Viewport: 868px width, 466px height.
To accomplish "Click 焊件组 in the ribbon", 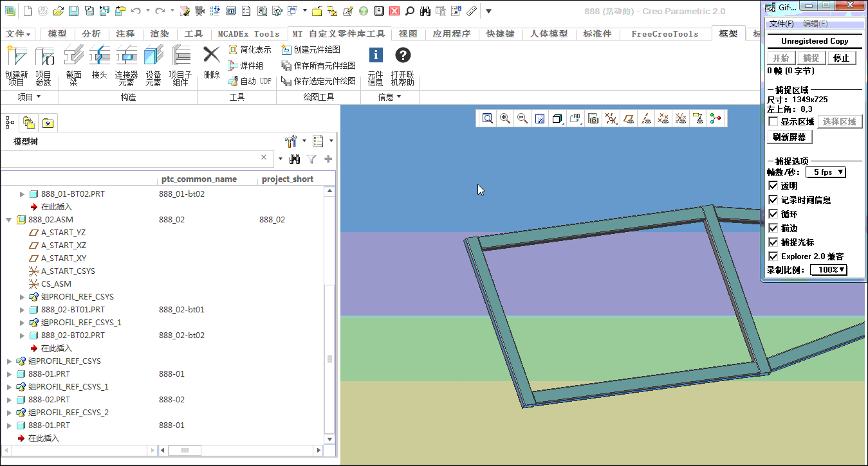I will pyautogui.click(x=246, y=66).
